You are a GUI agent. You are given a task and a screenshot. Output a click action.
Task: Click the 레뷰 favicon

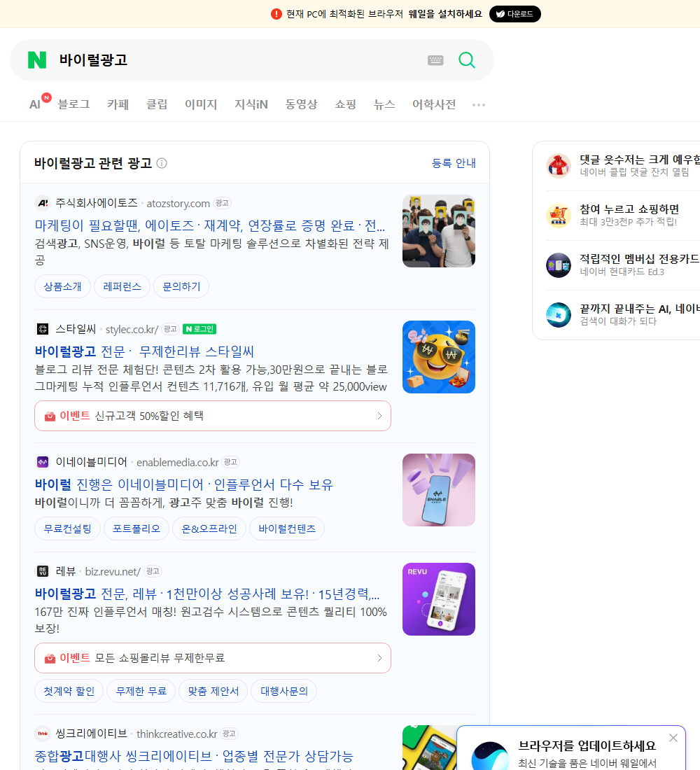tap(43, 571)
